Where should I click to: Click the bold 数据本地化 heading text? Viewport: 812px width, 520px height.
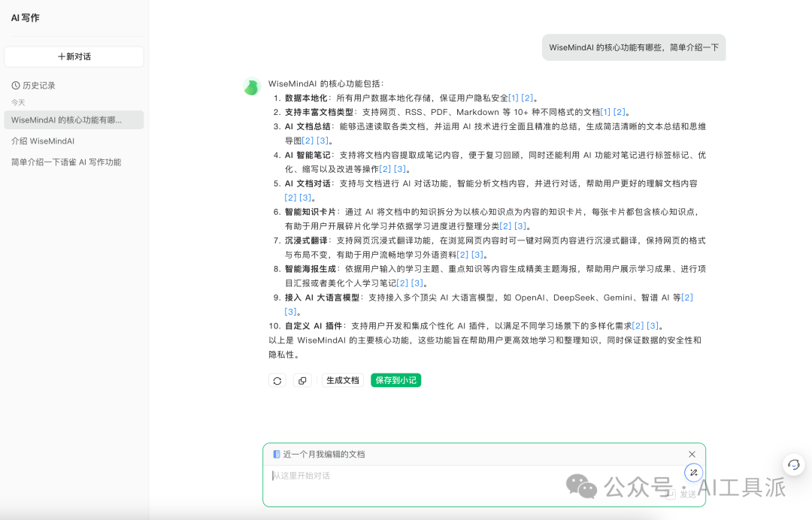[306, 98]
